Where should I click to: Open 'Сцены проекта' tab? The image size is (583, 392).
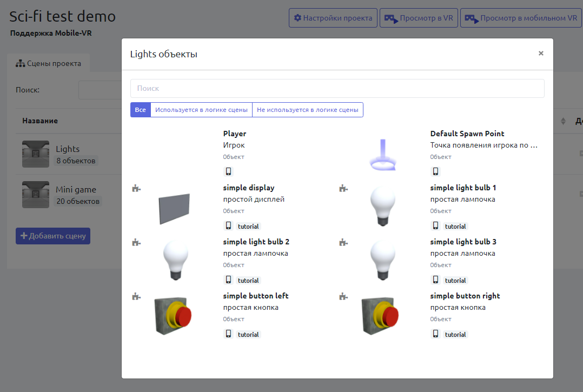(48, 64)
